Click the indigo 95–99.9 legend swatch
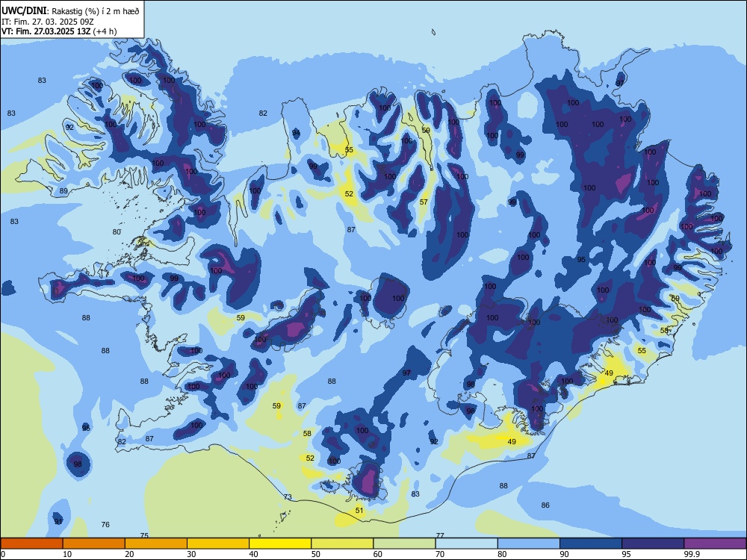The height and width of the screenshot is (560, 747). (x=653, y=544)
